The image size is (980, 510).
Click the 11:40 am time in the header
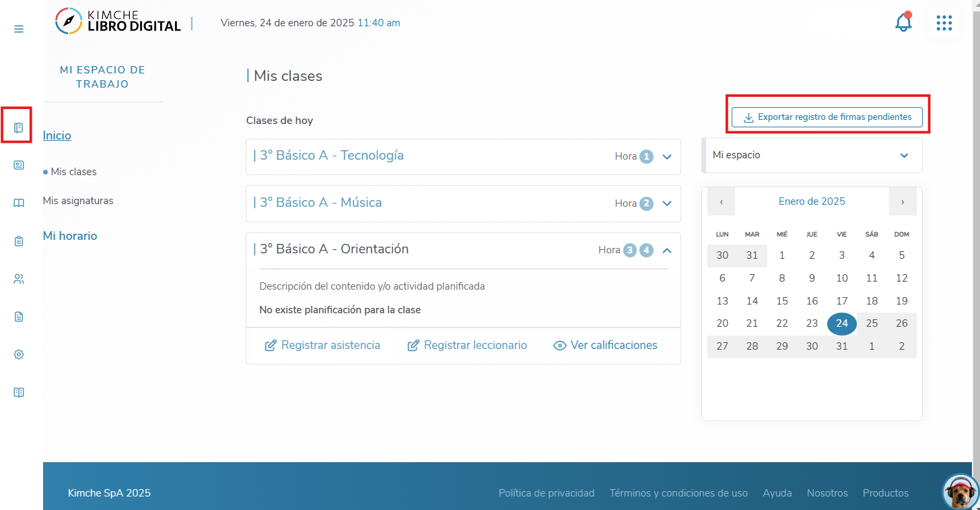379,23
